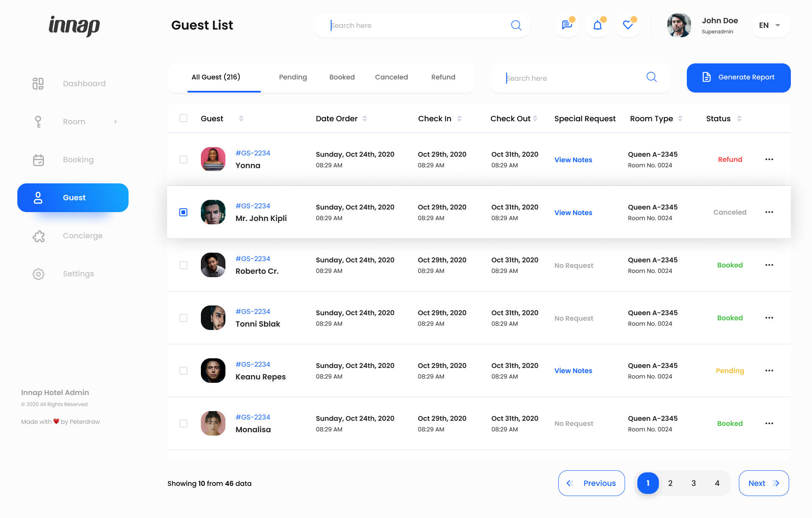Open the chat messages icon

click(567, 25)
